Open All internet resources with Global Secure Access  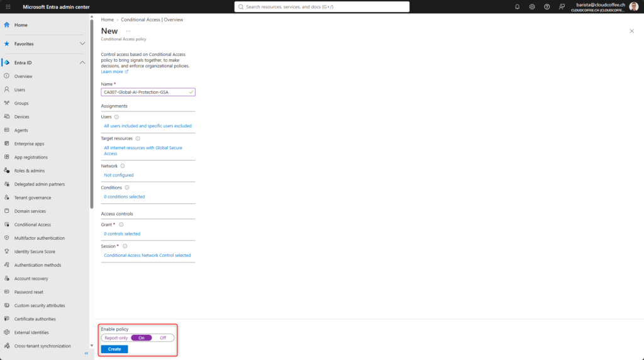click(x=143, y=150)
